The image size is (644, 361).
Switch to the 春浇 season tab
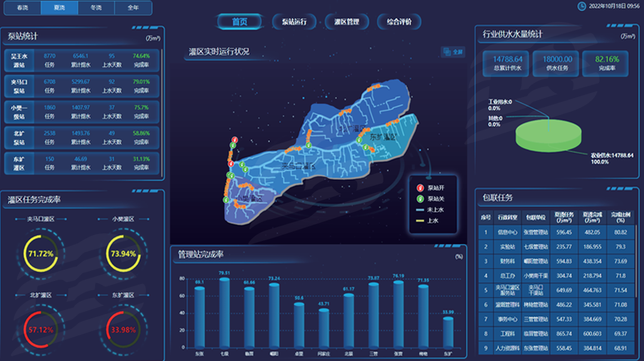pos(23,8)
